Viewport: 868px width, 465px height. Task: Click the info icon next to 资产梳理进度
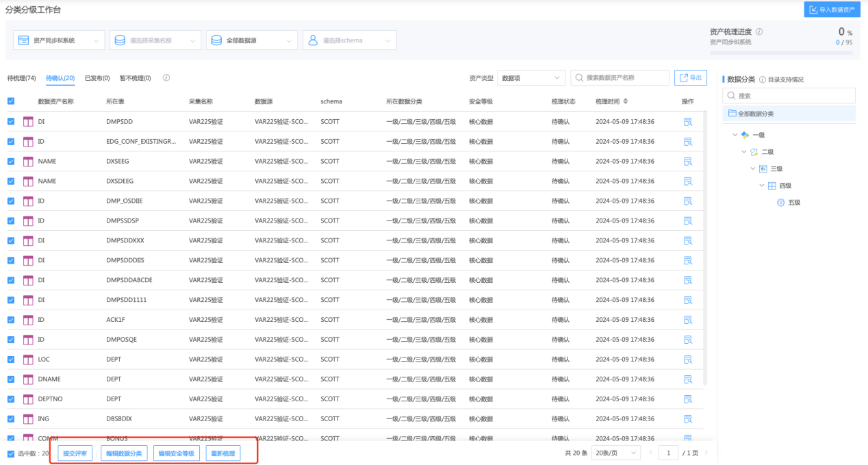tap(759, 32)
